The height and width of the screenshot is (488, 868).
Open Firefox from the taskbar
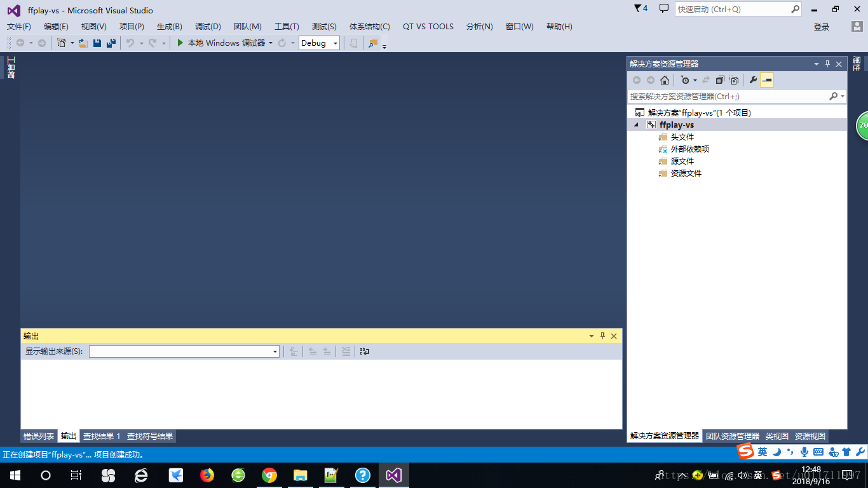207,475
